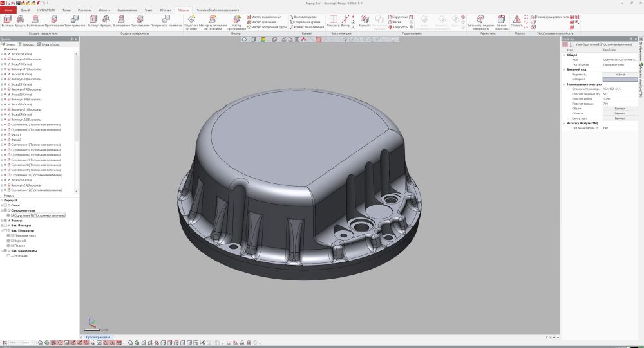Open solid Primitive (Тело-примитив) tool
This screenshot has height=348, width=644.
(x=75, y=21)
